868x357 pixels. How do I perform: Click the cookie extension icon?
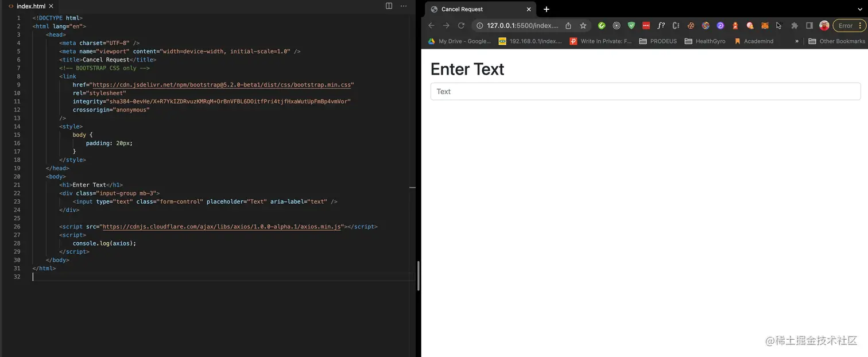click(691, 25)
